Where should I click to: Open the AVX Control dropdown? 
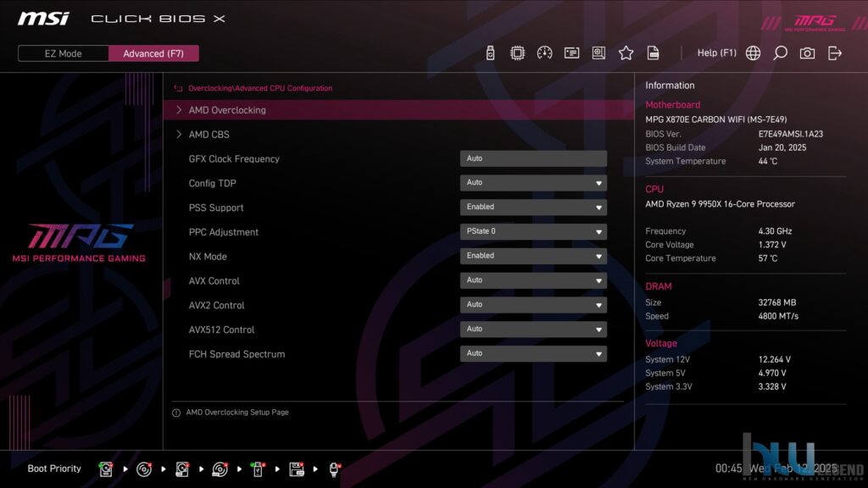click(533, 280)
